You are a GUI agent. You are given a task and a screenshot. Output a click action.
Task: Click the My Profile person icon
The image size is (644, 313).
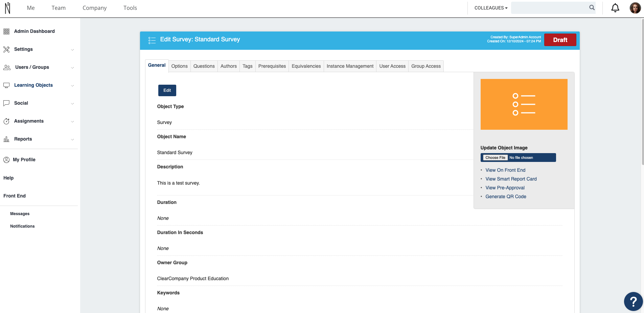pyautogui.click(x=6, y=160)
